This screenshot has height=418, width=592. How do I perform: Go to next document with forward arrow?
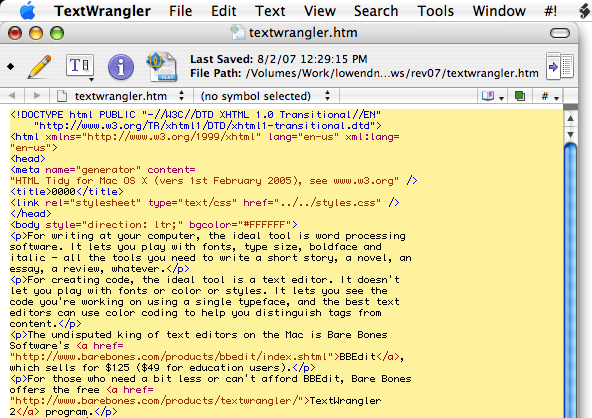pos(37,96)
